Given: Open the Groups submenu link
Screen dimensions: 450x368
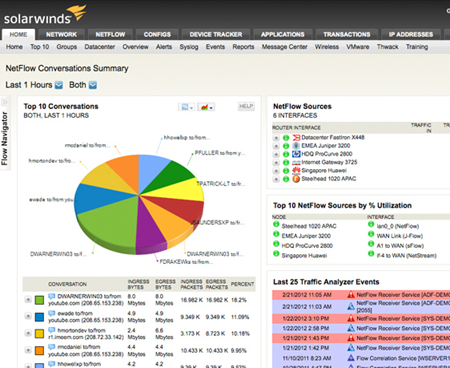Looking at the screenshot, I should 67,47.
